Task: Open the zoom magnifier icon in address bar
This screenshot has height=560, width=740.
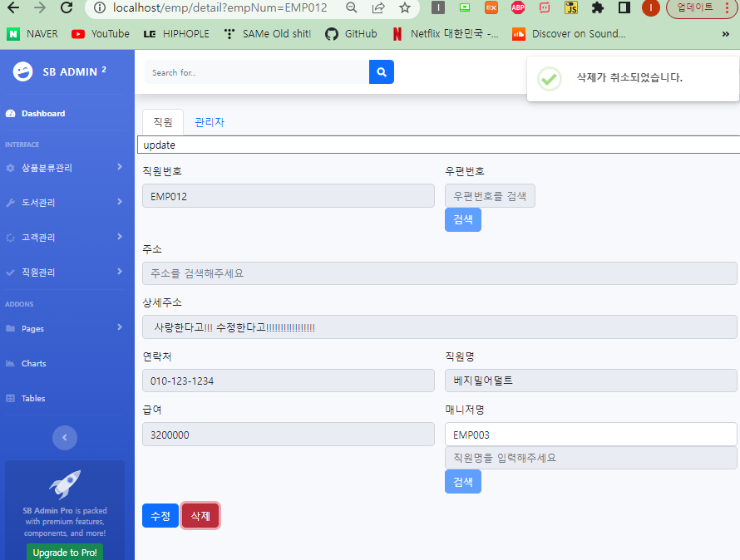Action: pos(351,7)
